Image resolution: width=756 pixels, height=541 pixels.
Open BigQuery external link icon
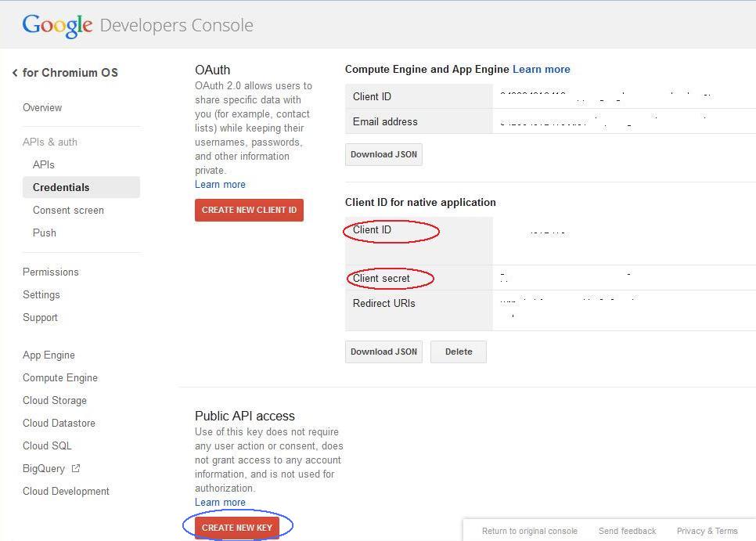76,468
